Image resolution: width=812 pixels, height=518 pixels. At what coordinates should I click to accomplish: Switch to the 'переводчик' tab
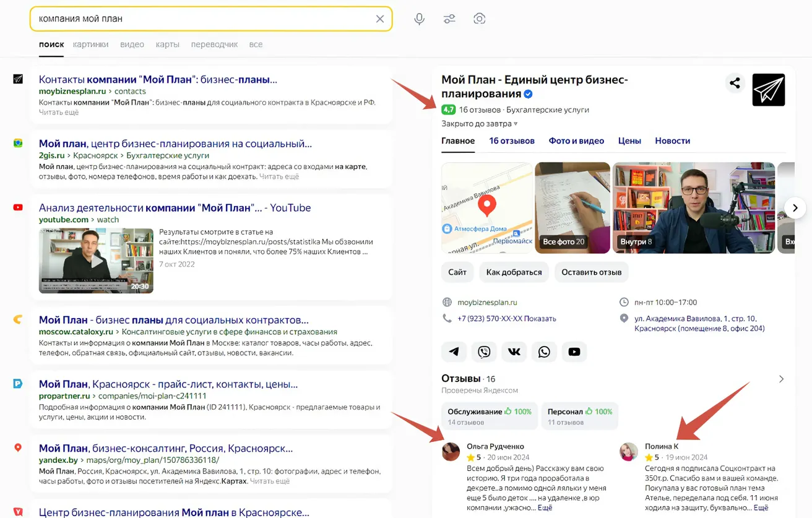pos(214,45)
